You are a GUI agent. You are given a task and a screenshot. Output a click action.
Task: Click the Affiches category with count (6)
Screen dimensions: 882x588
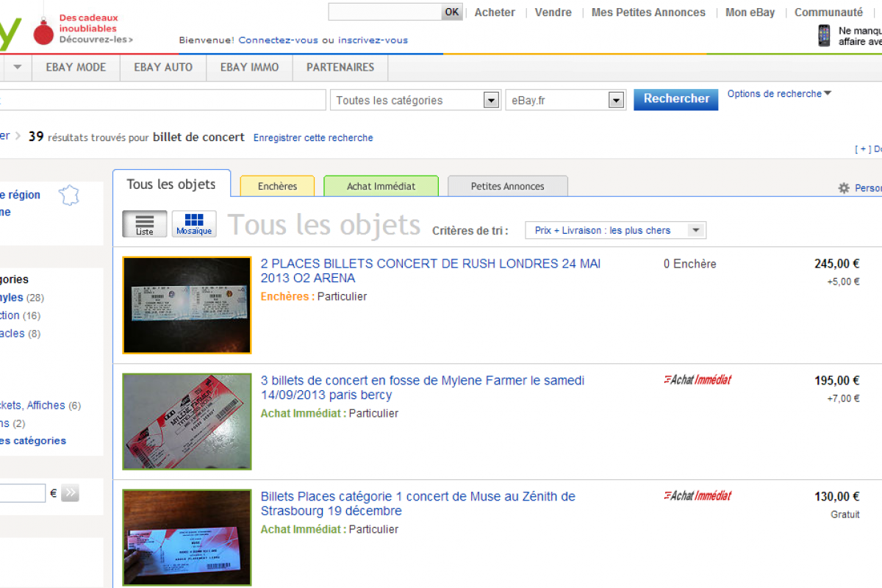(x=40, y=405)
